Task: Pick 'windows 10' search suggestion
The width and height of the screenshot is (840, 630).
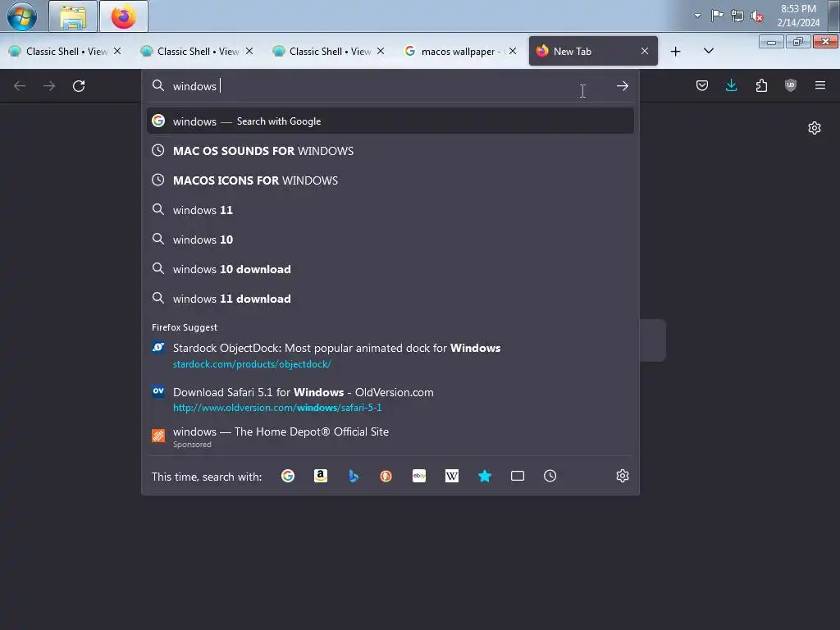Action: [390, 240]
